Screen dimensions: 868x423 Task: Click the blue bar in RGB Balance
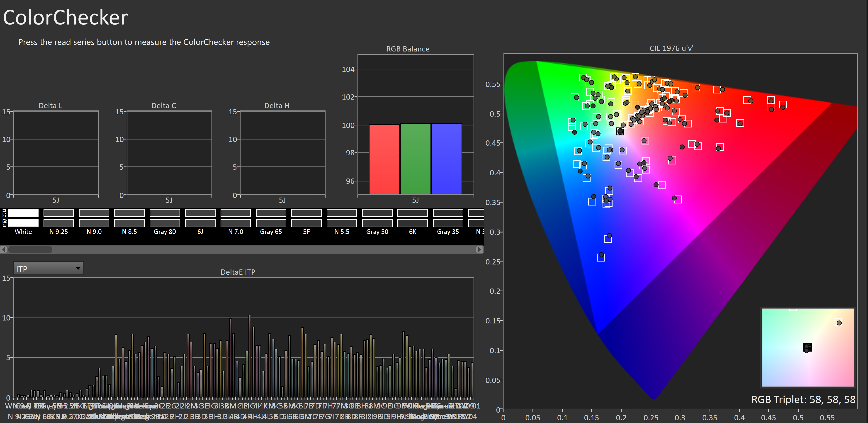(x=446, y=159)
